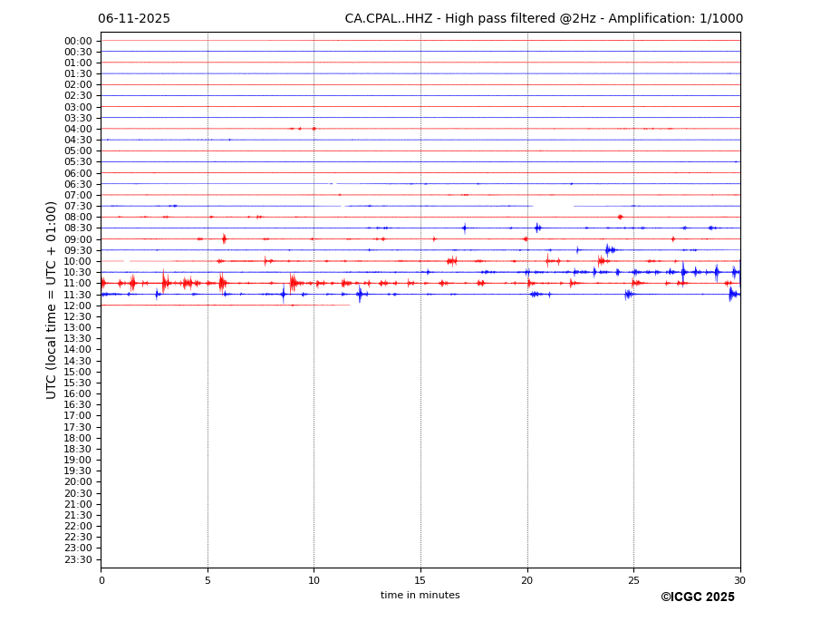The height and width of the screenshot is (631, 840).
Task: Select the 15 tick on minutes axis
Action: pos(420,580)
